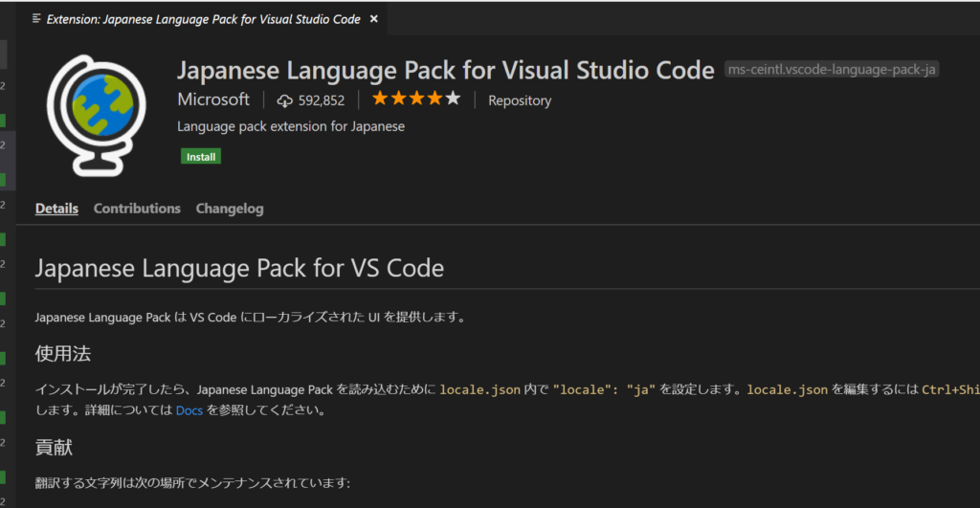Click the Japanese Language Pack for Visual Studio Code title

coord(446,71)
